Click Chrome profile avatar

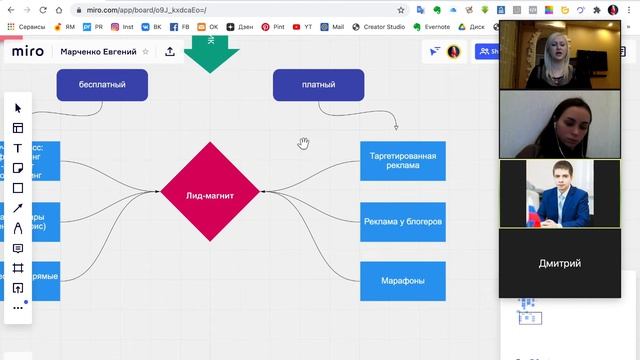(x=613, y=10)
